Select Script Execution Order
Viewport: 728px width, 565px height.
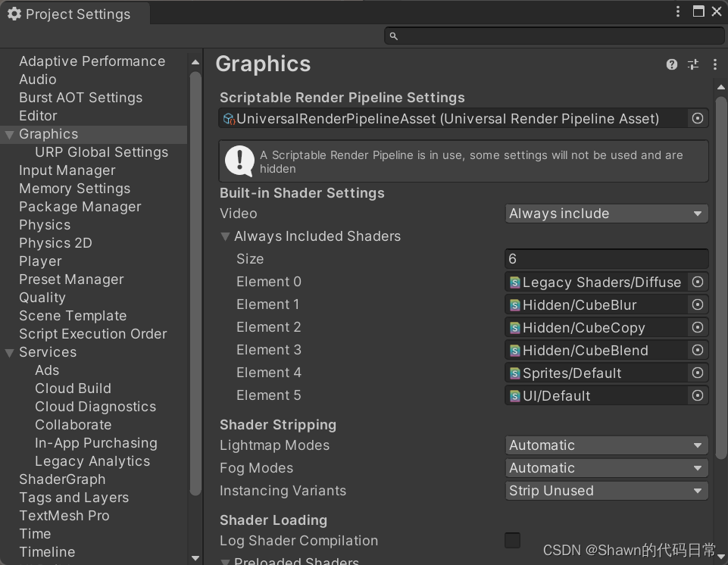point(93,334)
